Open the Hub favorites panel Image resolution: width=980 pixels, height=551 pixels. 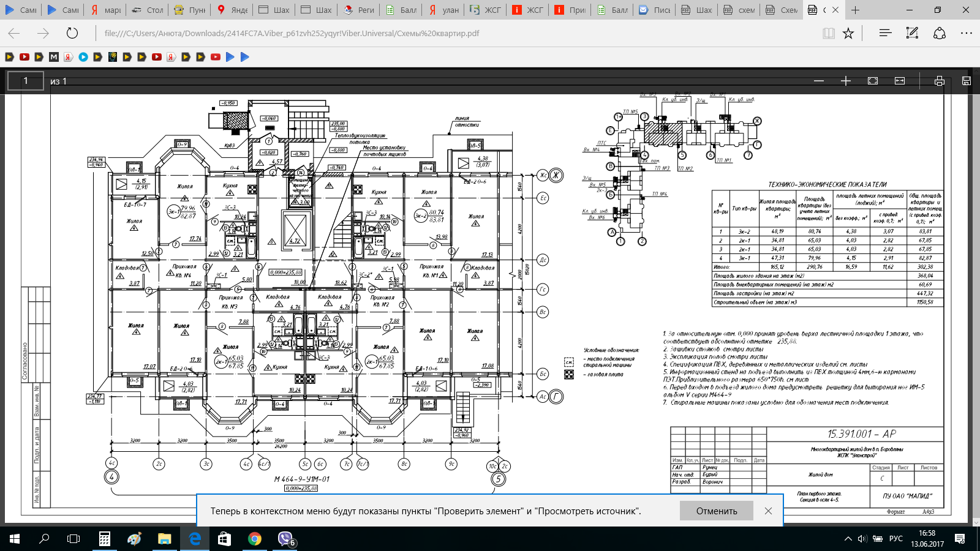coord(885,33)
